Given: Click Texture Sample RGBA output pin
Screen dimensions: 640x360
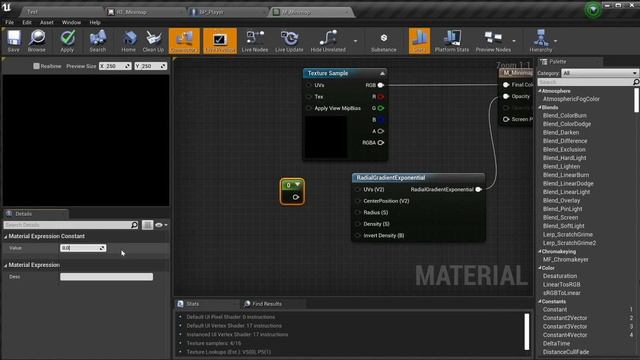Looking at the screenshot, I should (380, 142).
